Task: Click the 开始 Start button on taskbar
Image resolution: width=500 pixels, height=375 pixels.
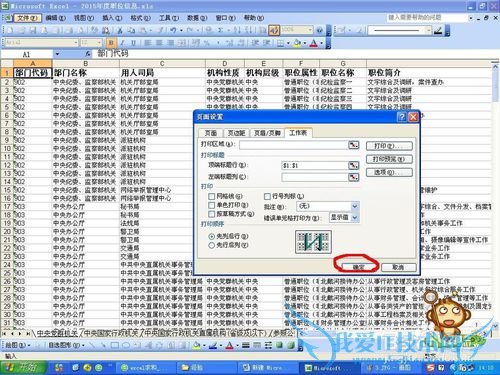Action: [23, 368]
